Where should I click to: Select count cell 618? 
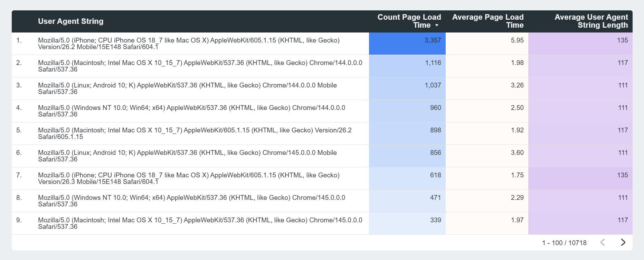[x=407, y=178]
